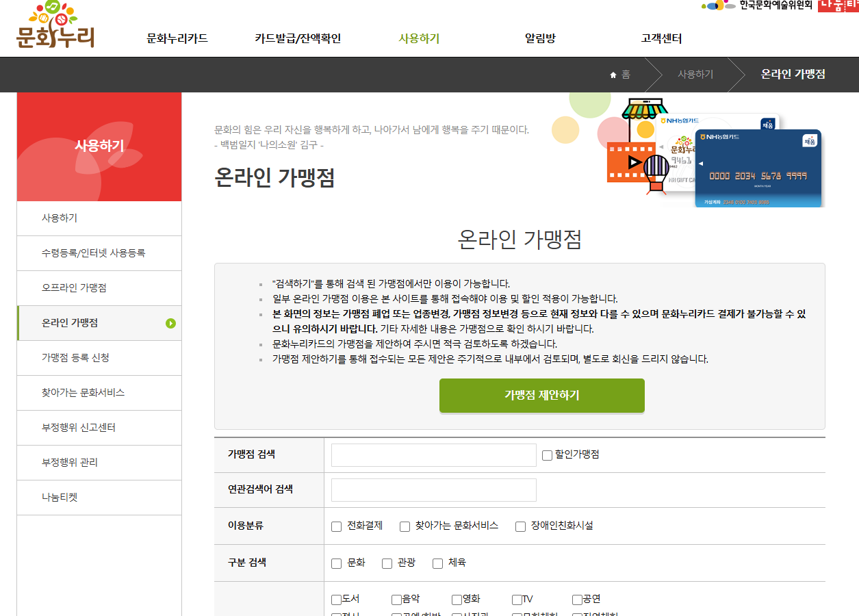Check 찾아가는 문화서비스 under 이용분류
This screenshot has width=859, height=616.
(x=405, y=526)
